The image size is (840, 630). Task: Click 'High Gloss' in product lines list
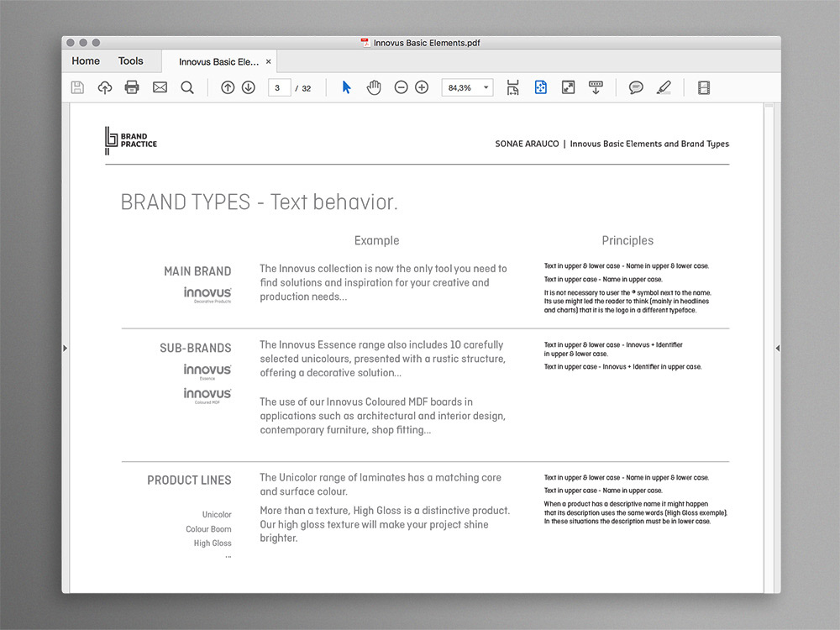coord(213,543)
